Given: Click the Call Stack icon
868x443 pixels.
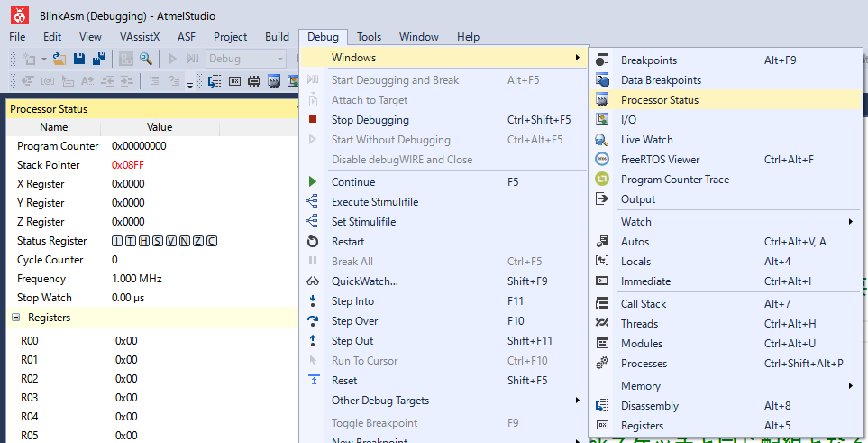Looking at the screenshot, I should 602,303.
